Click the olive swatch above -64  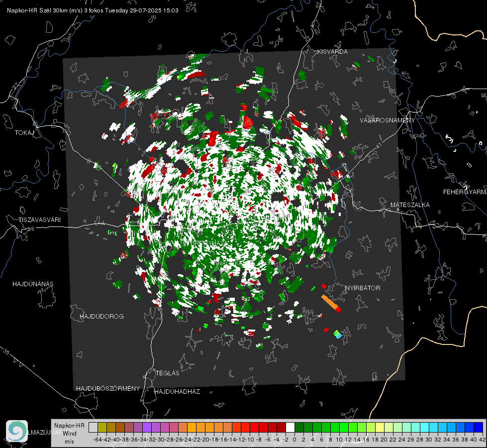[102, 427]
